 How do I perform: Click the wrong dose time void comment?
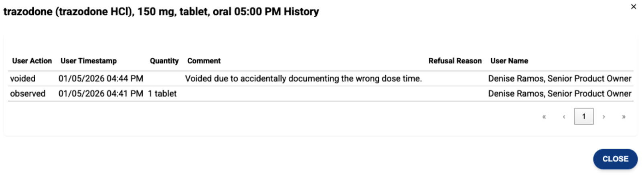(x=303, y=79)
